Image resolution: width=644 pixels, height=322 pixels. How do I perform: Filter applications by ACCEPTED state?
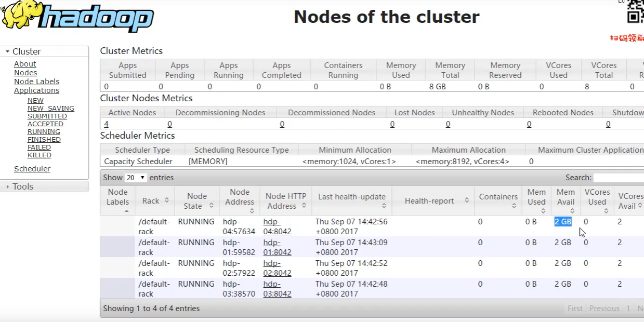coord(45,124)
